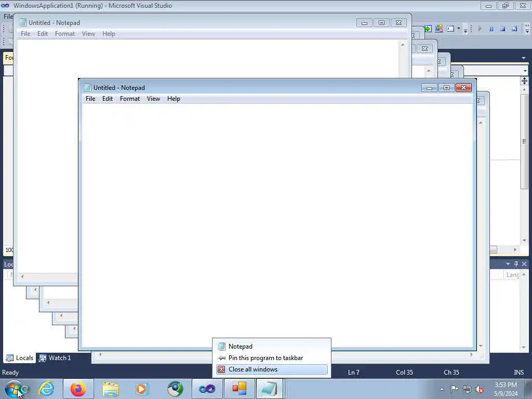Open Notepad from the jump list
This screenshot has width=532, height=399.
pos(272,346)
